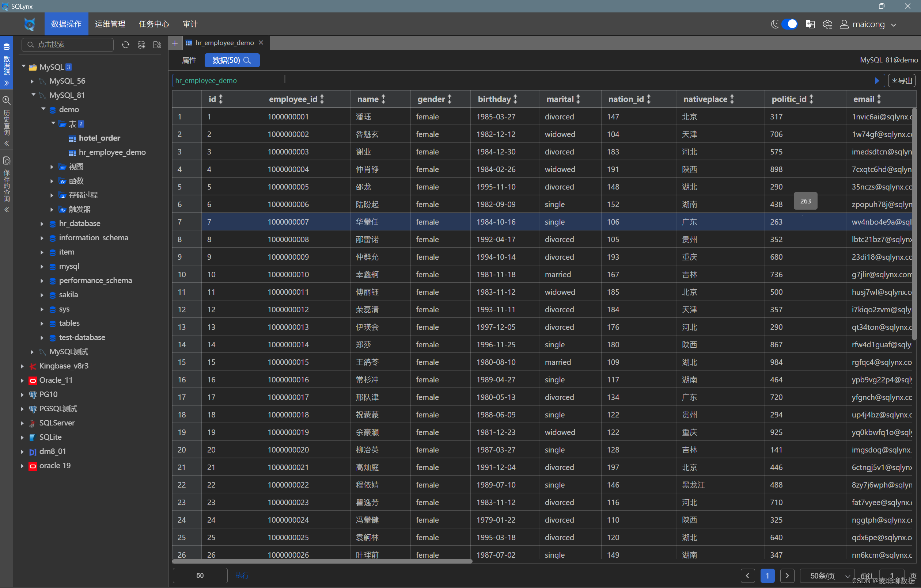Open the 50条/页 page size dropdown
The width and height of the screenshot is (921, 588).
click(x=828, y=576)
